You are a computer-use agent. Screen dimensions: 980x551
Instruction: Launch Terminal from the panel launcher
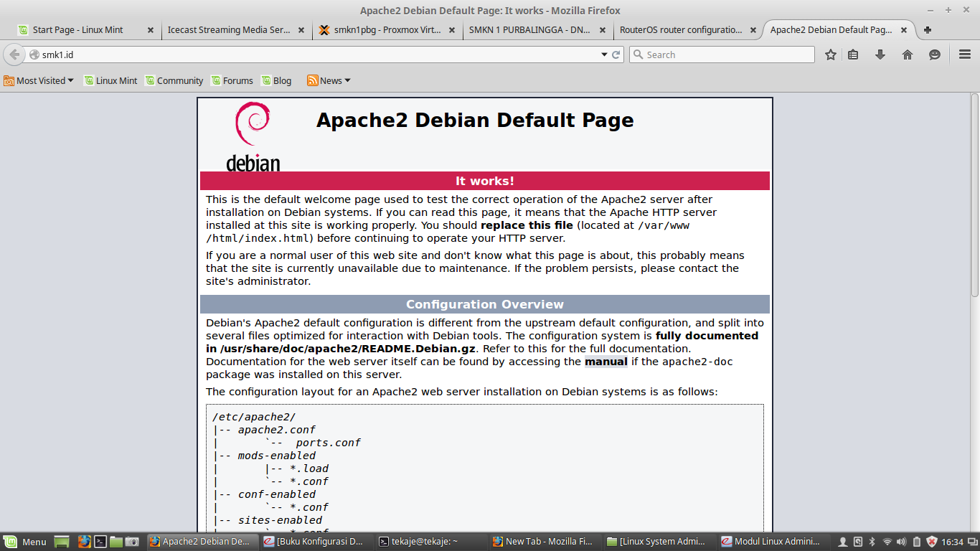point(101,542)
